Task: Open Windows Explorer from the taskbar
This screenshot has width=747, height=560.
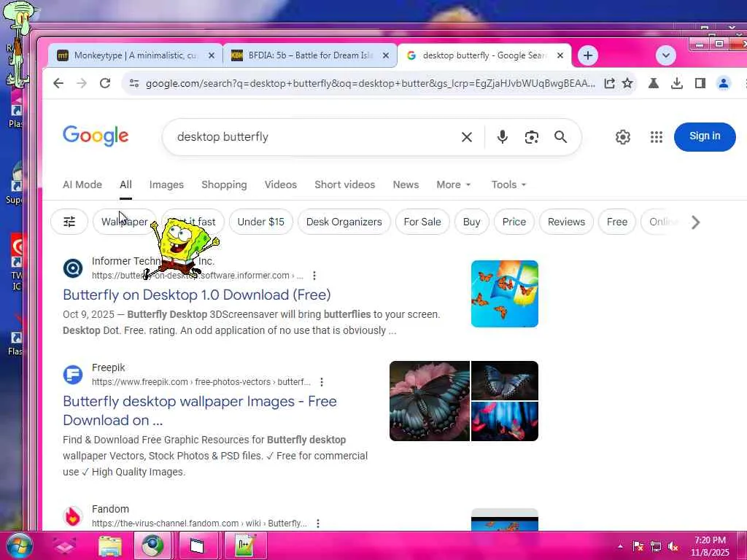Action: 110,546
